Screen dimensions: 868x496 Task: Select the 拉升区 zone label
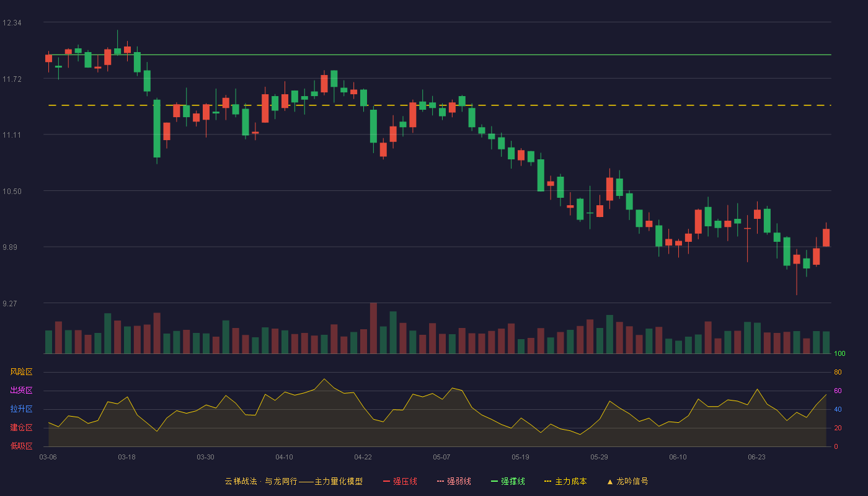coord(21,409)
